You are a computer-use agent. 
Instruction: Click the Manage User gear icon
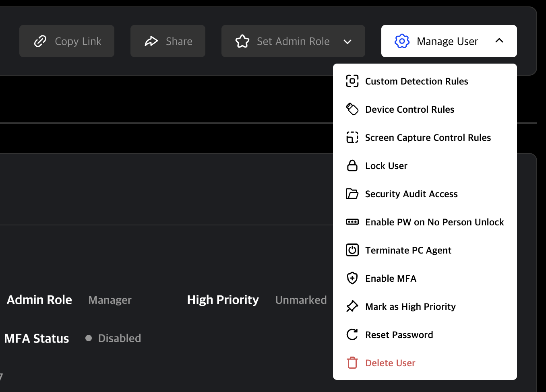pyautogui.click(x=401, y=41)
